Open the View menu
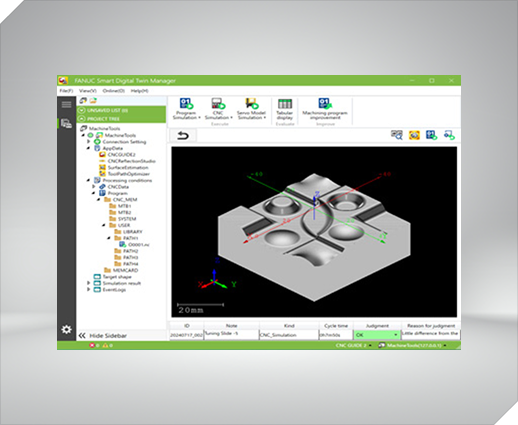The width and height of the screenshot is (518, 425). click(x=88, y=91)
